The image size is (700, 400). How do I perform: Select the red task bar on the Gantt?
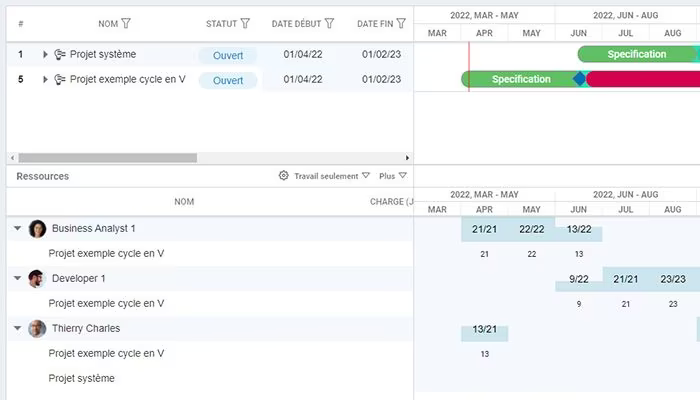pos(643,79)
